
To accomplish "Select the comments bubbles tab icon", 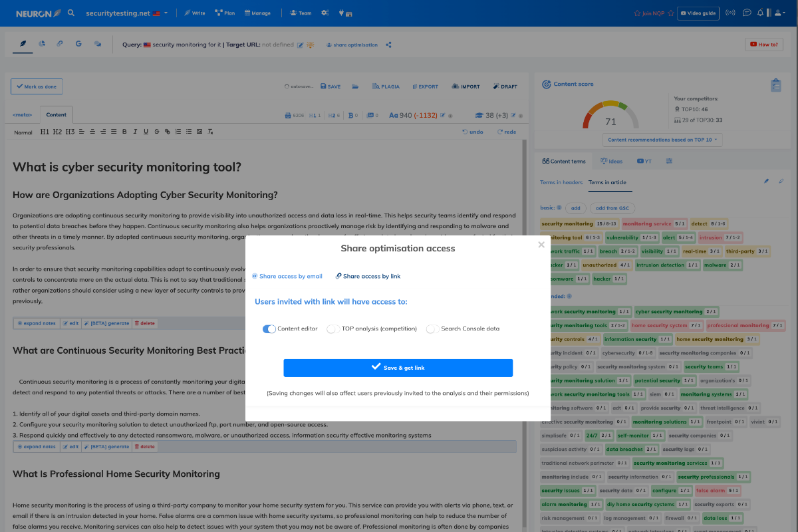I will [98, 44].
